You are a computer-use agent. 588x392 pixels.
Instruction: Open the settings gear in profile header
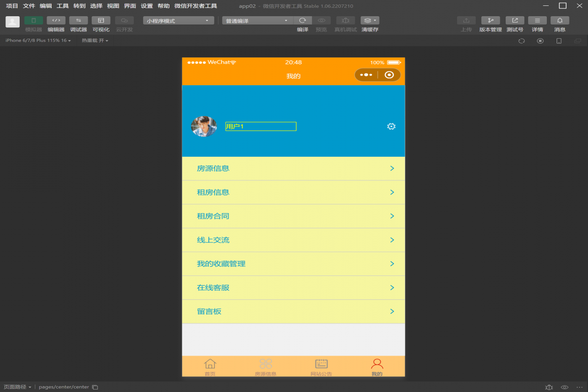point(391,126)
